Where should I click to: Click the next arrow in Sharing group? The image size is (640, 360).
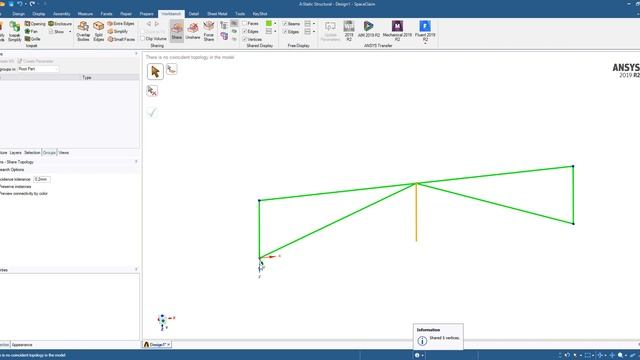pyautogui.click(x=157, y=24)
